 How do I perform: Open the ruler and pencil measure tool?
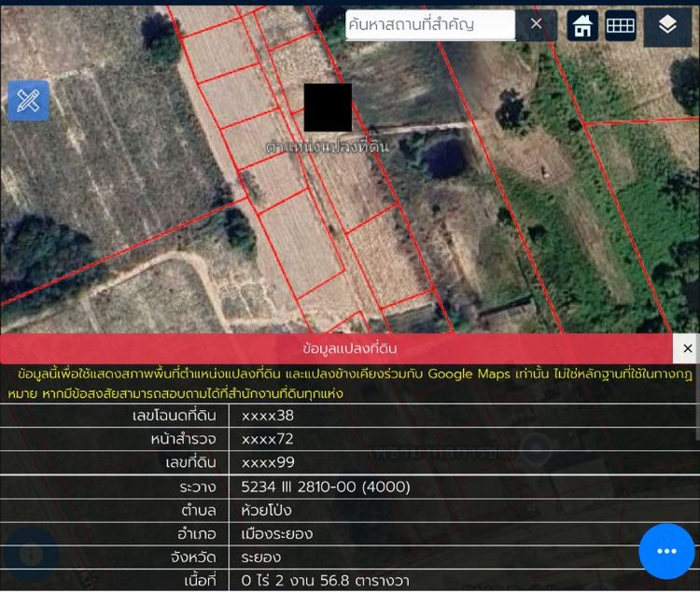point(28,101)
